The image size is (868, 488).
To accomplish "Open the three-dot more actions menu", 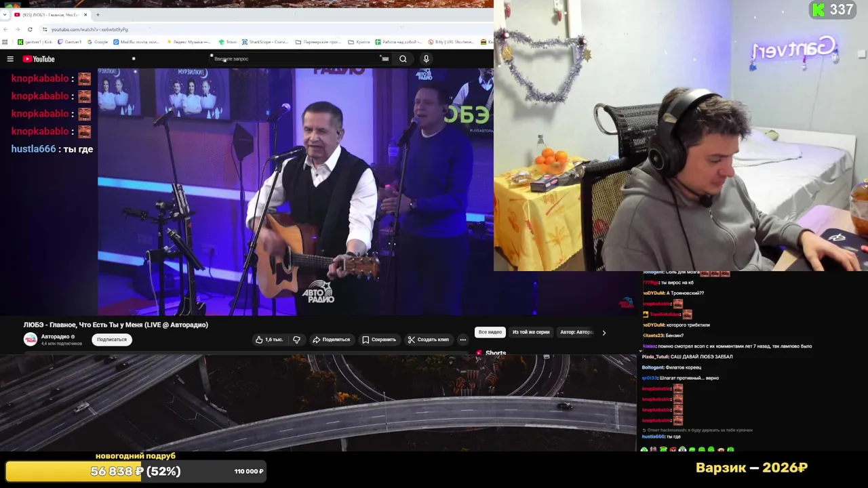I will pos(462,340).
